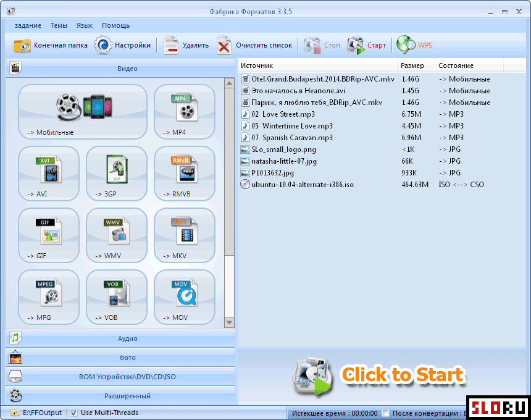Click the video format list scrollbar thumb
531x420 pixels.
[x=229, y=172]
